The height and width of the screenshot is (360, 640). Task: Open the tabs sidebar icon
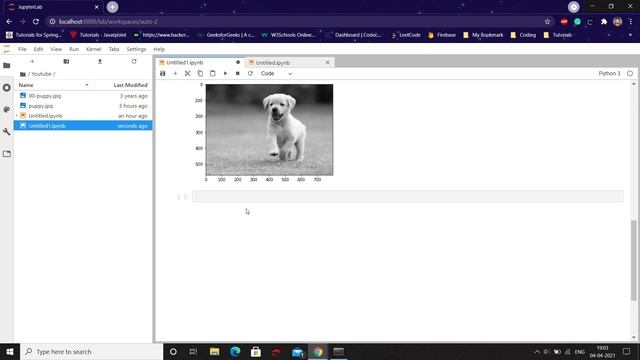[x=7, y=154]
